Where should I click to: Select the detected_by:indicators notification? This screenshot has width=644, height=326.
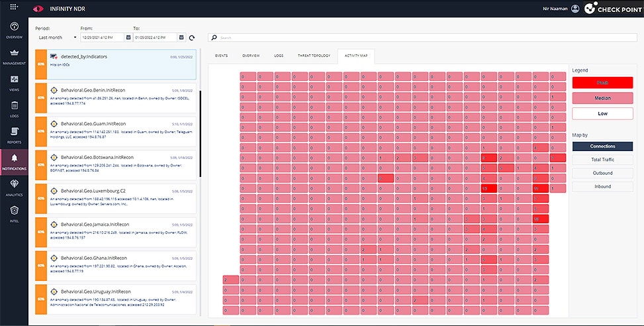pos(116,64)
